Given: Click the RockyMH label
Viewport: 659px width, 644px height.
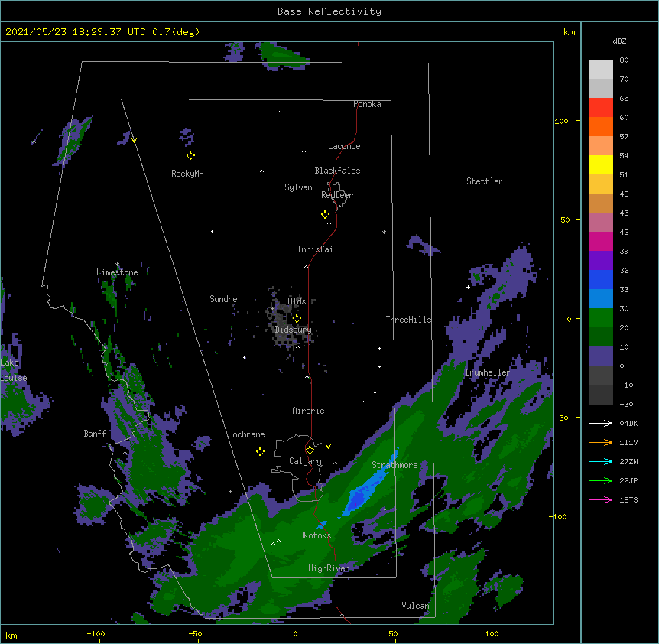Looking at the screenshot, I should 187,174.
